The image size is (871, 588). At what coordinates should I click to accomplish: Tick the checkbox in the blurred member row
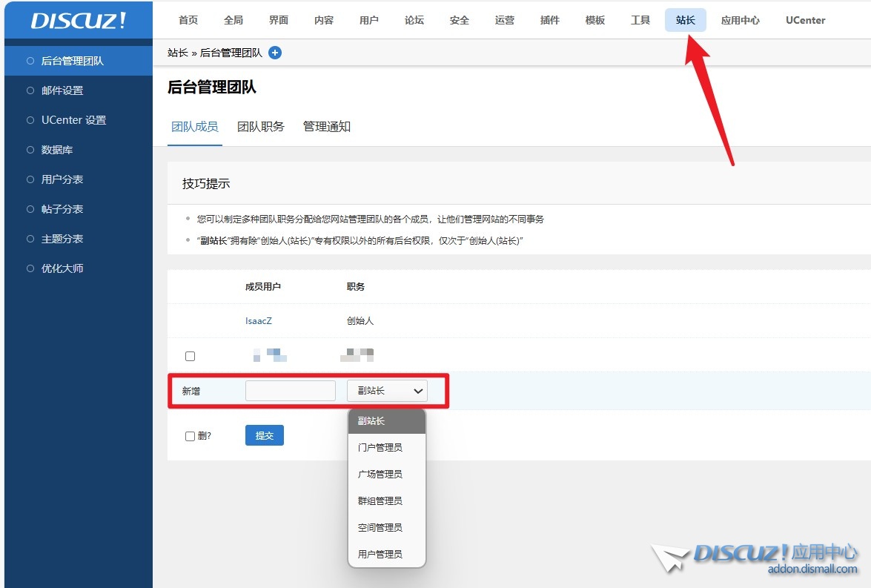tap(190, 356)
